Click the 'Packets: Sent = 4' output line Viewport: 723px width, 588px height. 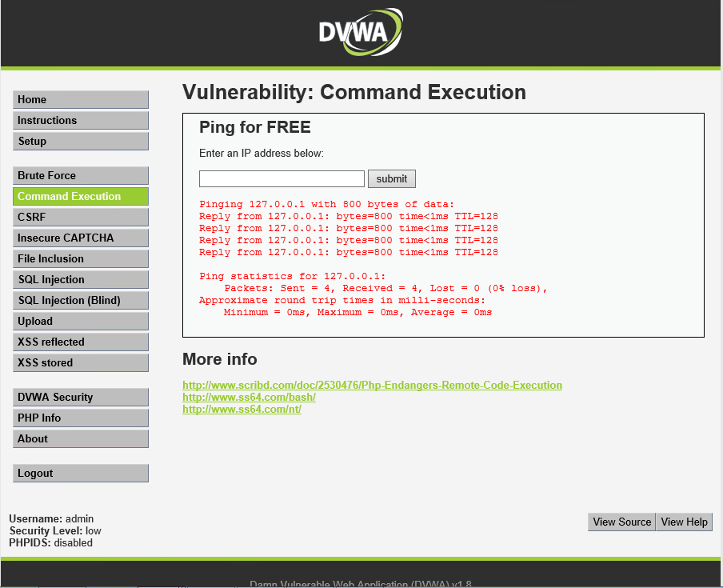[386, 288]
